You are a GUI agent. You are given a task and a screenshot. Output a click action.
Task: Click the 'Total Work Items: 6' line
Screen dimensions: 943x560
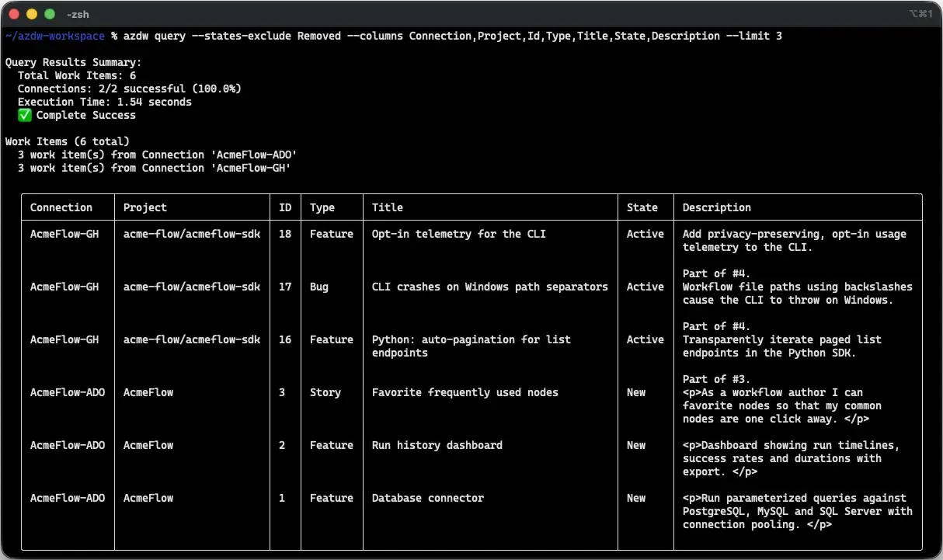[77, 75]
